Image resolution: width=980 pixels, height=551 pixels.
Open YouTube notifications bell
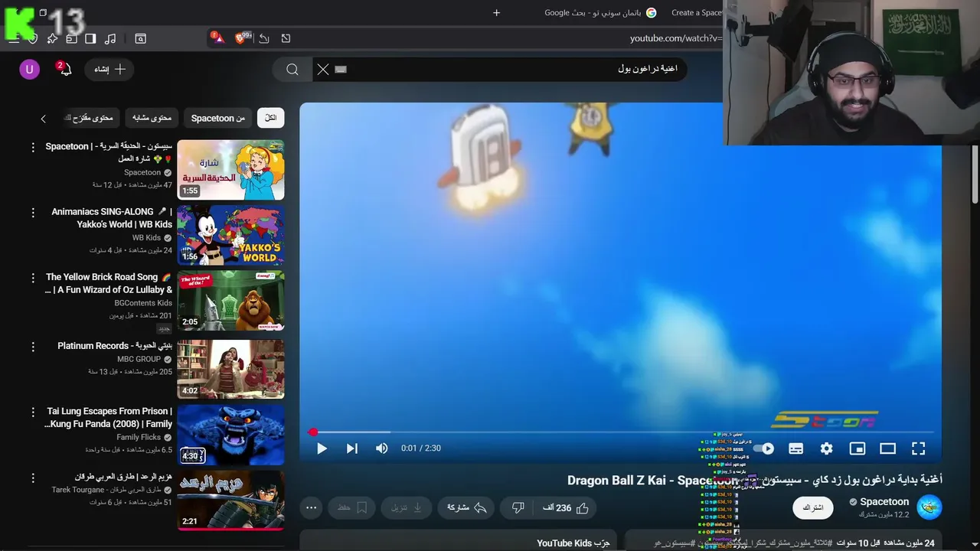pyautogui.click(x=65, y=70)
